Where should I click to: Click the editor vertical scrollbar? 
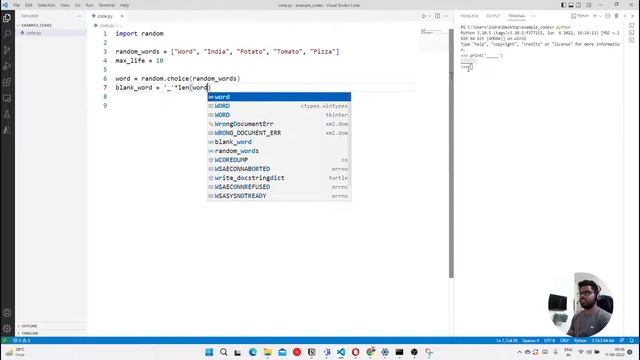pos(451,153)
